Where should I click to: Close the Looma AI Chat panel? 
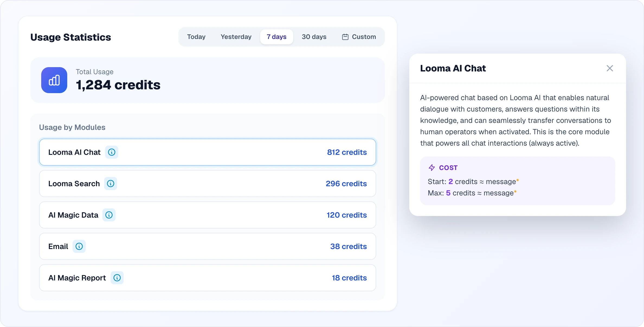610,68
